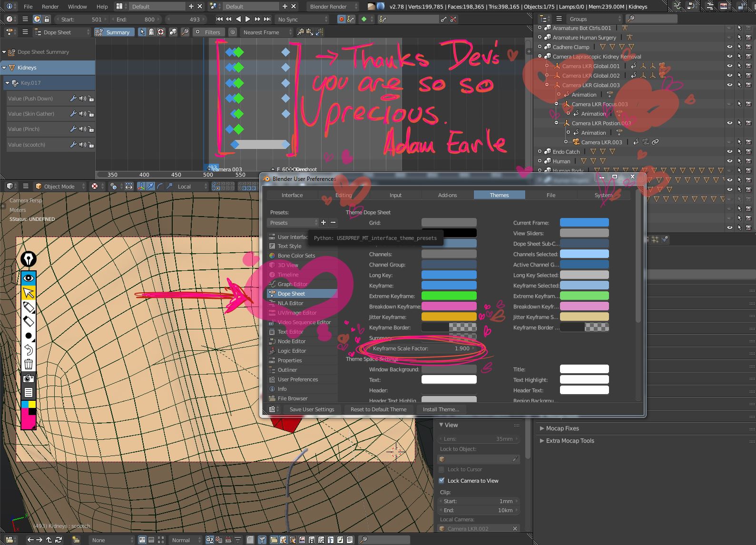Viewport: 756px width, 545px height.
Task: Switch to the Input preferences tab
Action: tap(395, 195)
